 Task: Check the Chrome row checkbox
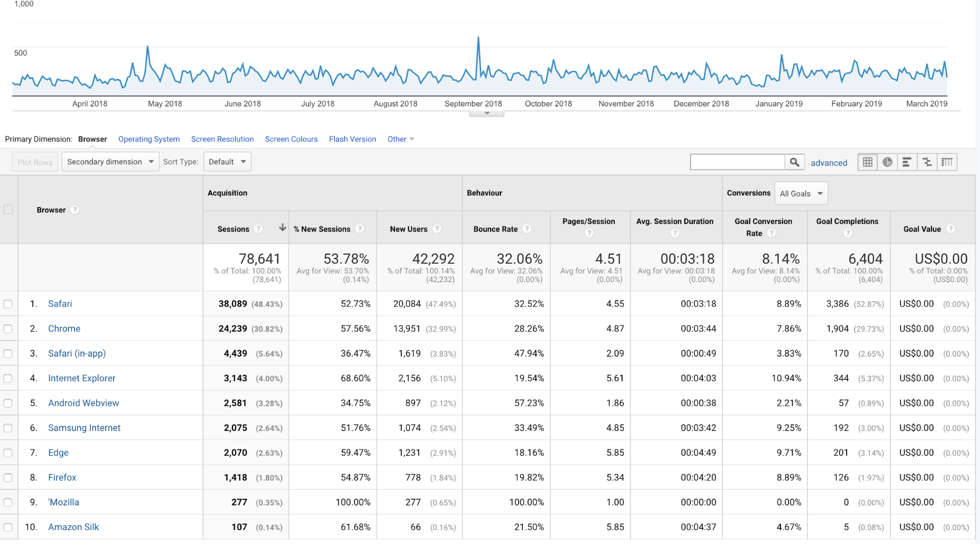point(8,329)
